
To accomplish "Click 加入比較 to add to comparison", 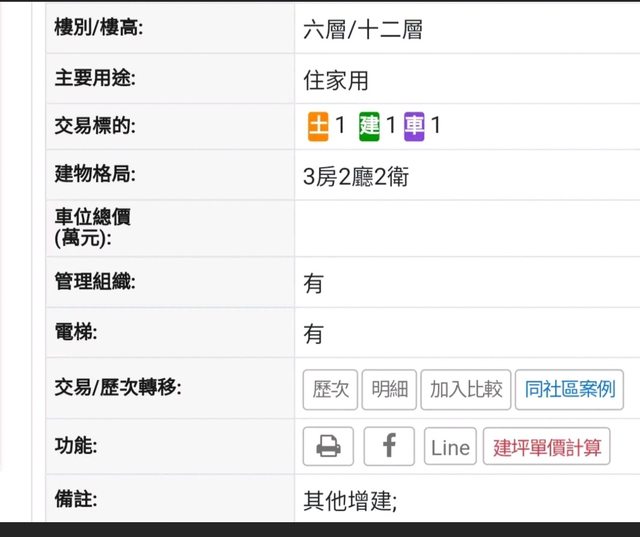I will click(x=466, y=390).
